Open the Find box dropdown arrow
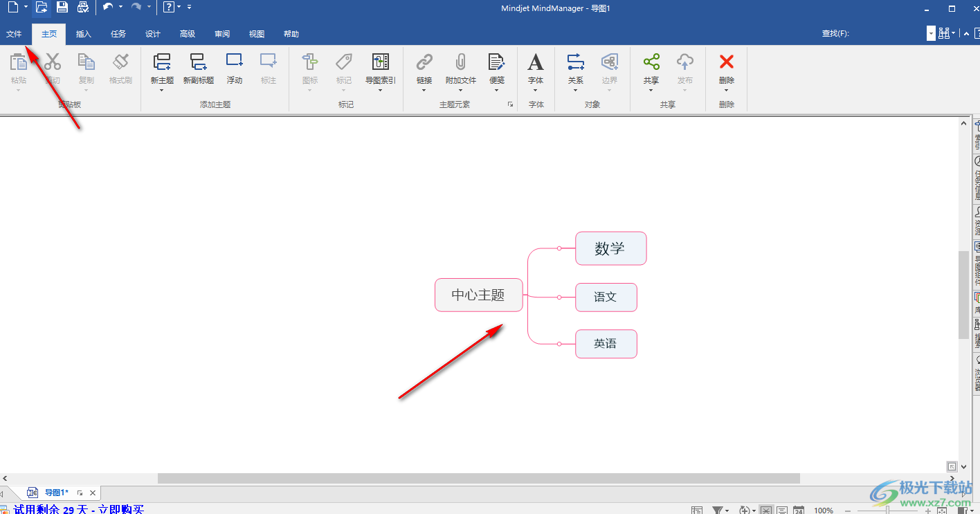Viewport: 980px width, 514px height. 931,33
